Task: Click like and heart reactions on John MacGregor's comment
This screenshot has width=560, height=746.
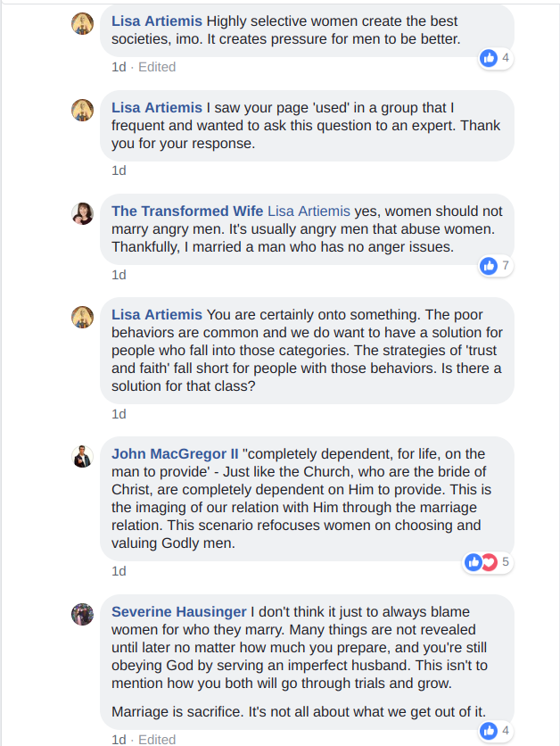Action: [x=481, y=562]
